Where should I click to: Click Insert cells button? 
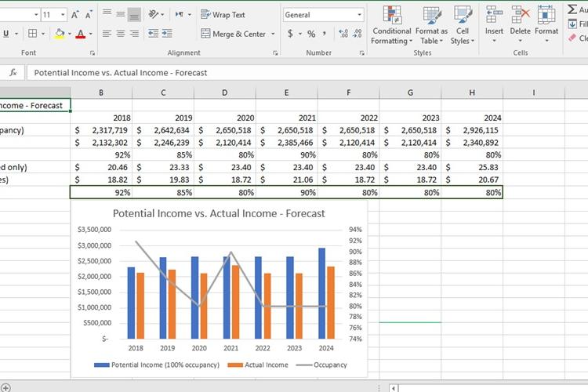click(494, 20)
